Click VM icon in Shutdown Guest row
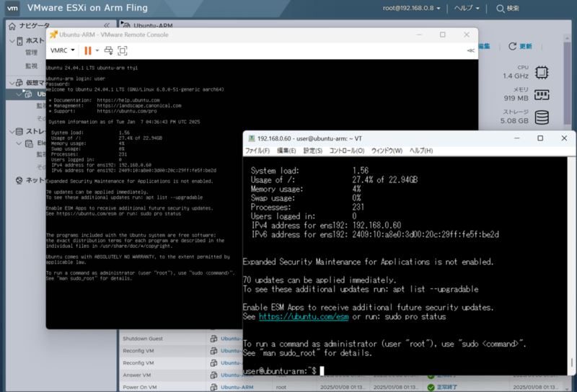 click(213, 339)
